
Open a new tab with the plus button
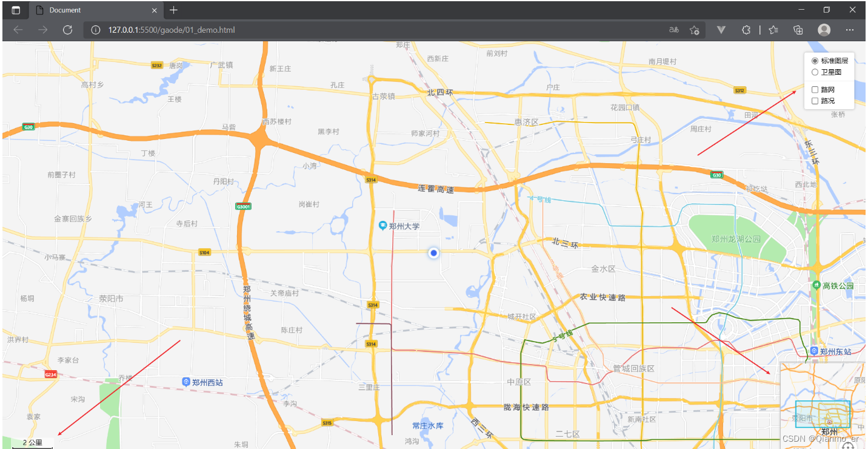pos(173,10)
